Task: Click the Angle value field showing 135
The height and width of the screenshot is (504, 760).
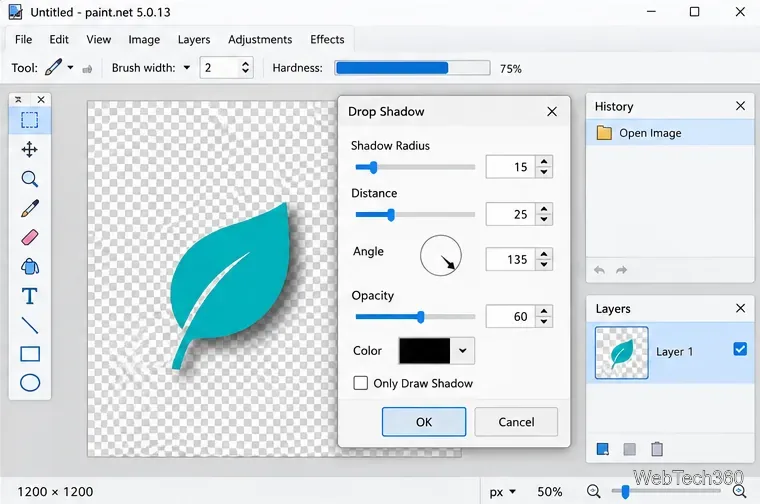Action: (510, 259)
